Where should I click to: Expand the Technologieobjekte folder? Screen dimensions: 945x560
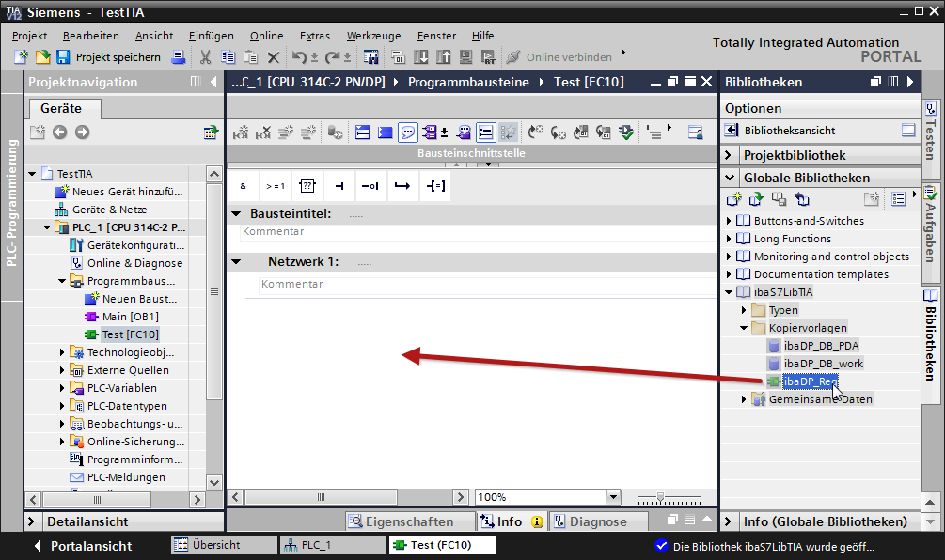(61, 352)
